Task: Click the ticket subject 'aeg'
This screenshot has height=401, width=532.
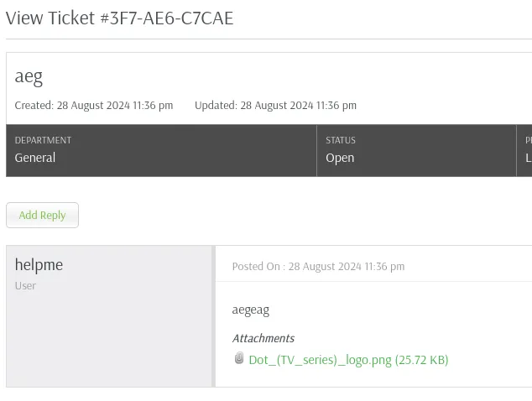Action: tap(29, 76)
